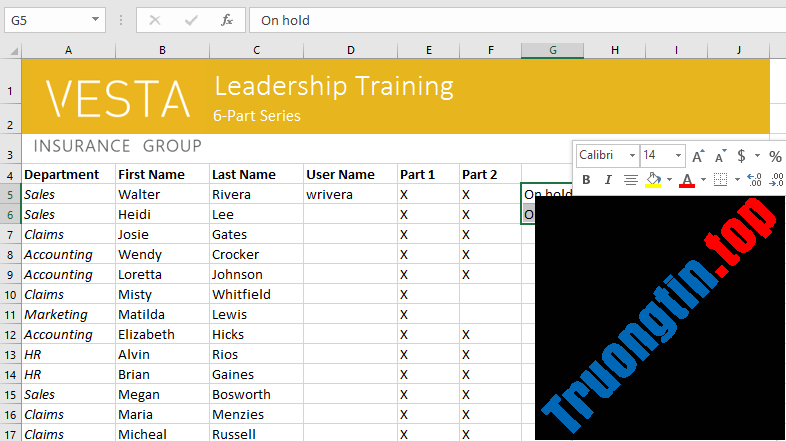Select the cell containing Rivera
This screenshot has height=441, width=786.
coord(257,194)
